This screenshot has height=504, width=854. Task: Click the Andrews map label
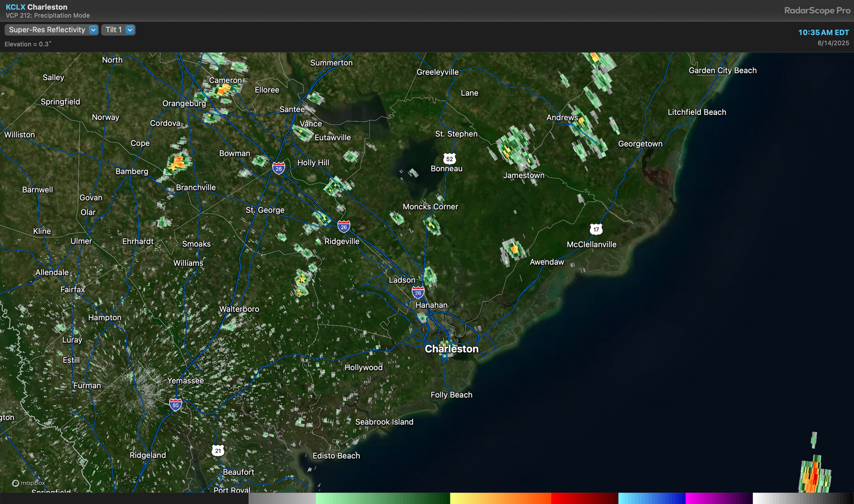click(562, 117)
